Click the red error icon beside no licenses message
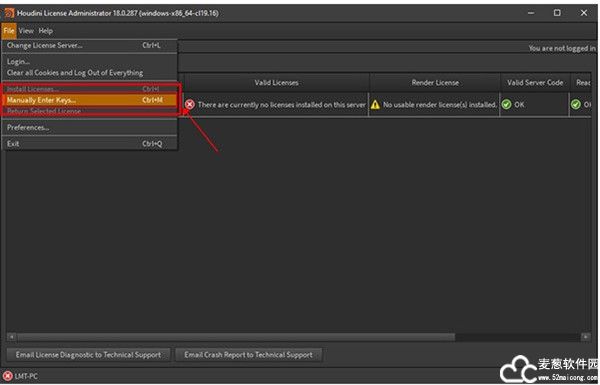 [190, 104]
